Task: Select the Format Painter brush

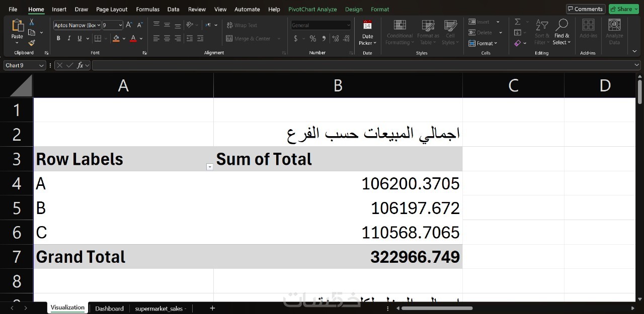Action: 32,43
